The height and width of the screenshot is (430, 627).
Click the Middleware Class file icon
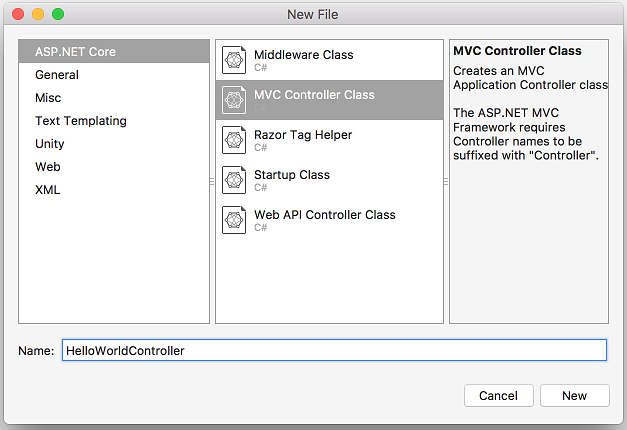234,60
